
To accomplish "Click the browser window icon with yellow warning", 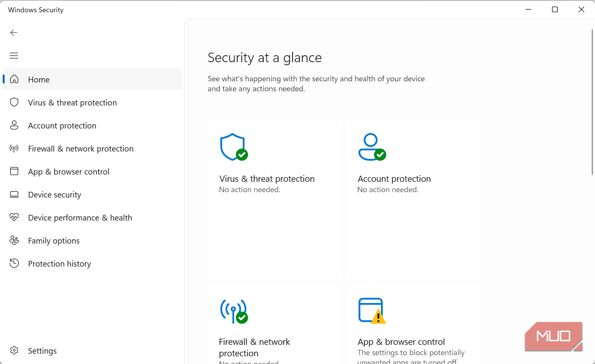I will point(372,311).
